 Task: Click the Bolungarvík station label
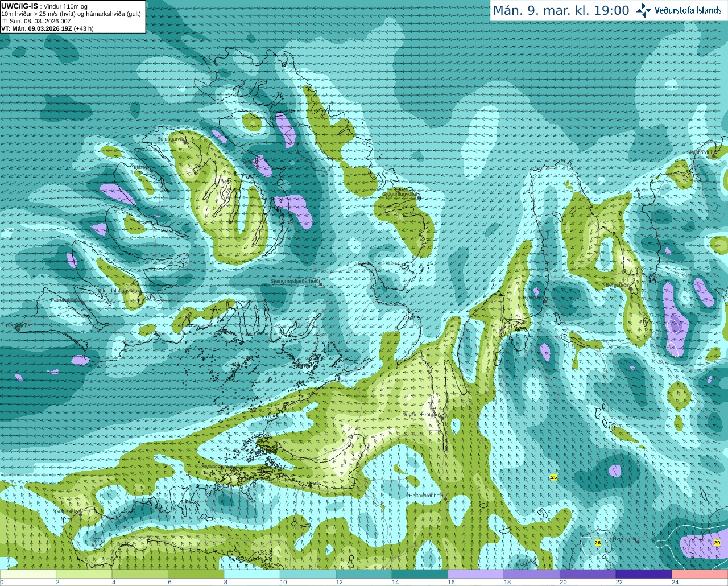[171, 139]
